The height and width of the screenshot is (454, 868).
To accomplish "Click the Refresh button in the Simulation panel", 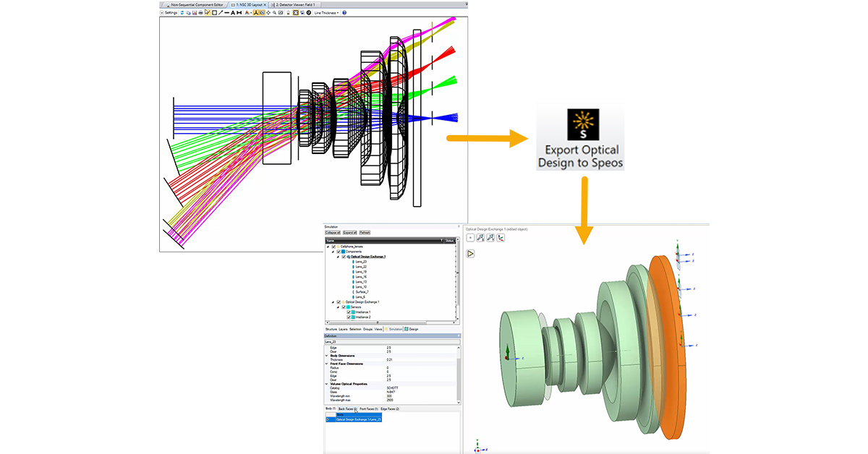I will coord(364,233).
